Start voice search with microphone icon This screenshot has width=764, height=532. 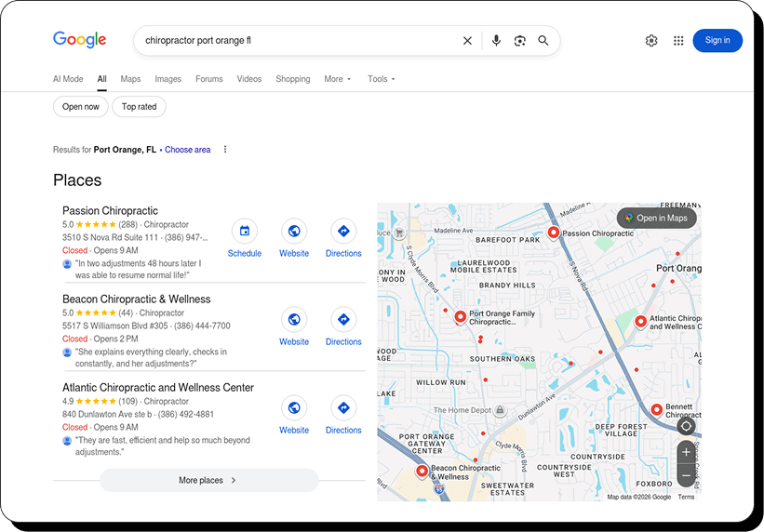pyautogui.click(x=496, y=40)
